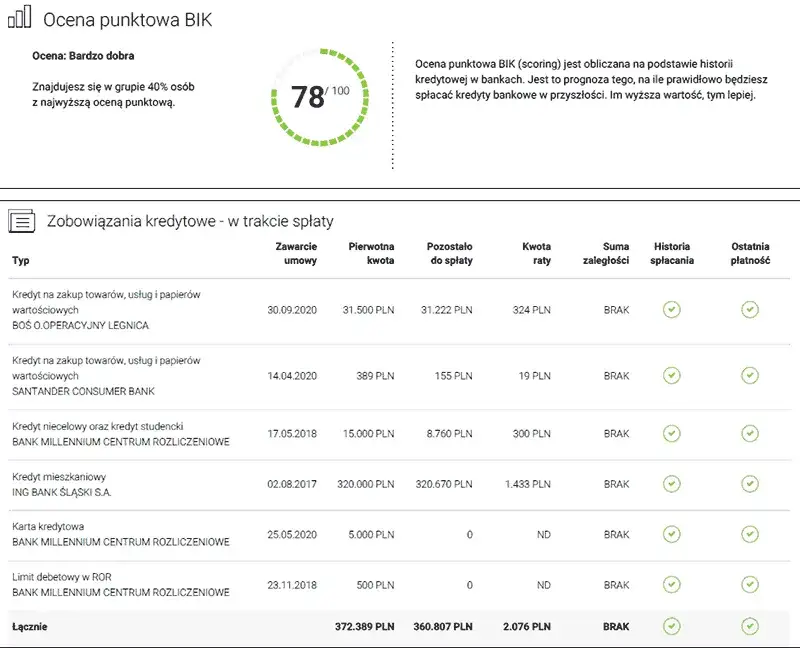
Task: Click Ostatnia płatność checkmark for Santander Consumer Bank
Action: (750, 376)
